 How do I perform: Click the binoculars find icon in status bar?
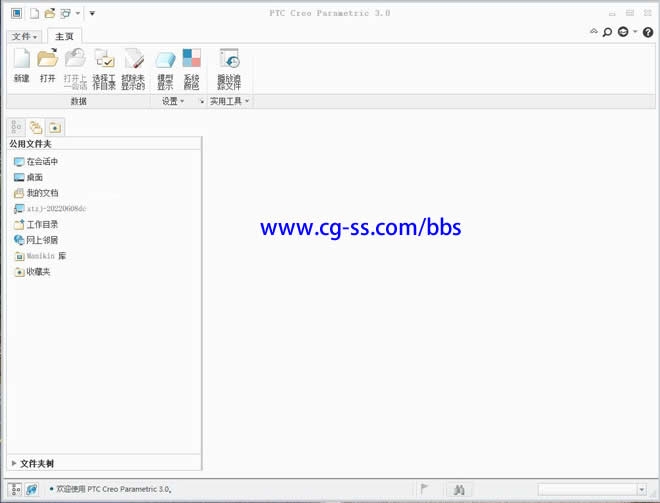459,489
